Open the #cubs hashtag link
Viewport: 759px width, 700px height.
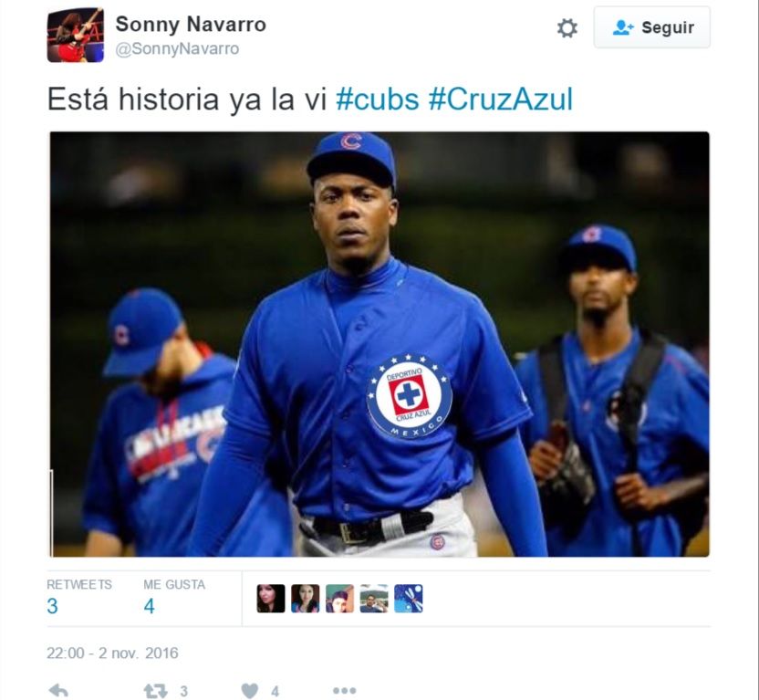tap(377, 99)
